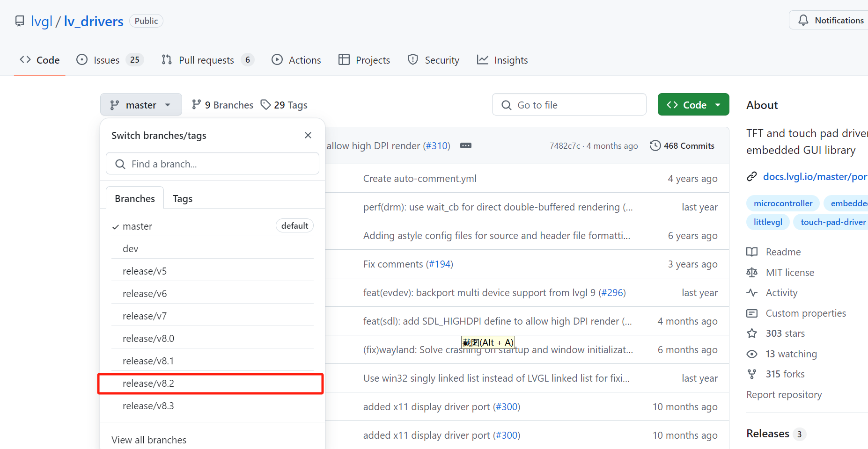The image size is (868, 449).
Task: Click the MIT license scale icon
Action: (752, 273)
